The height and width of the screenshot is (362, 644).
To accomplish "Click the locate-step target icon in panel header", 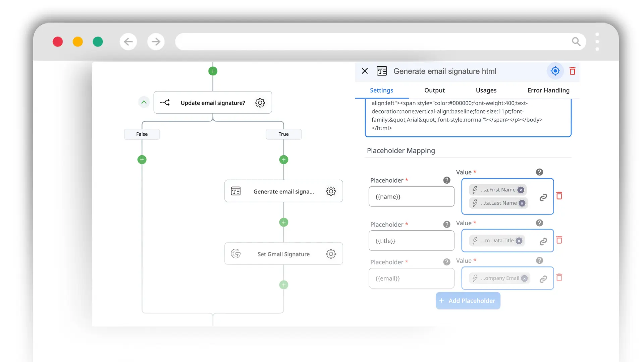I will click(555, 71).
